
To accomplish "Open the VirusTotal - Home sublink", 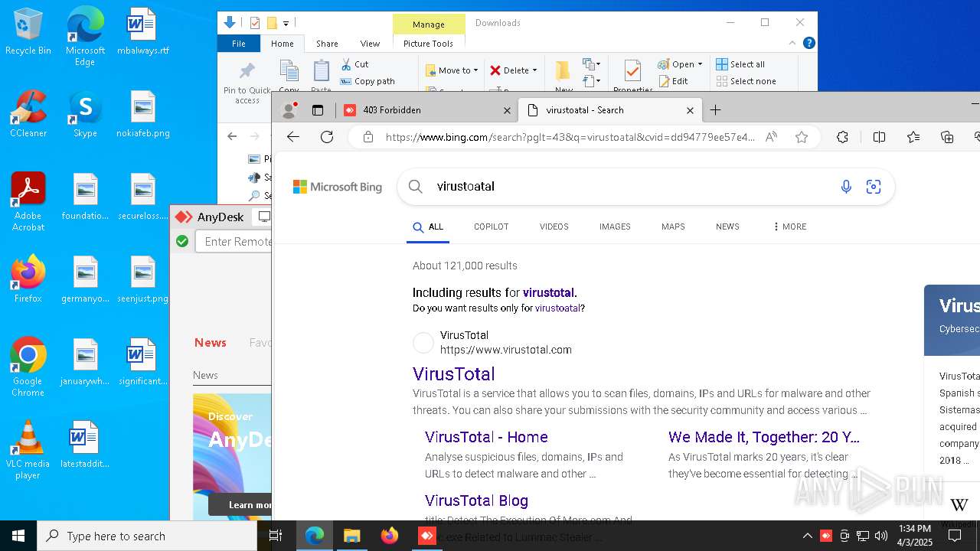I will 486,437.
